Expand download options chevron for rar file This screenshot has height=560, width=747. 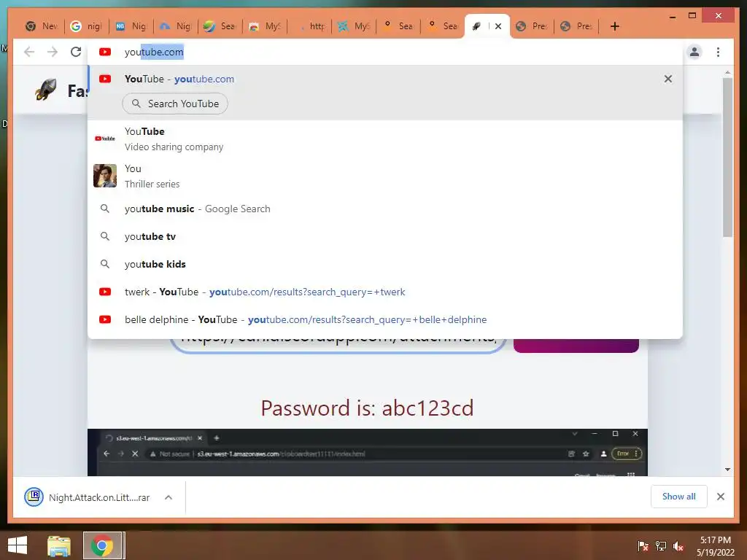pyautogui.click(x=169, y=497)
